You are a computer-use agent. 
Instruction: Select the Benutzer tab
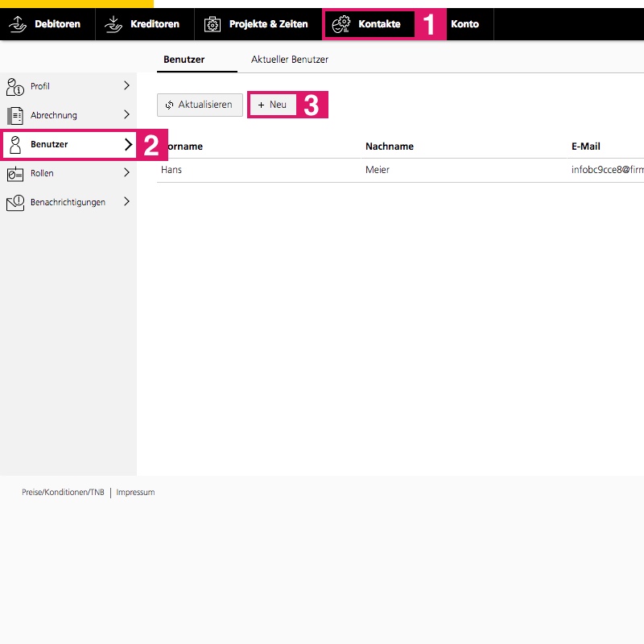184,60
